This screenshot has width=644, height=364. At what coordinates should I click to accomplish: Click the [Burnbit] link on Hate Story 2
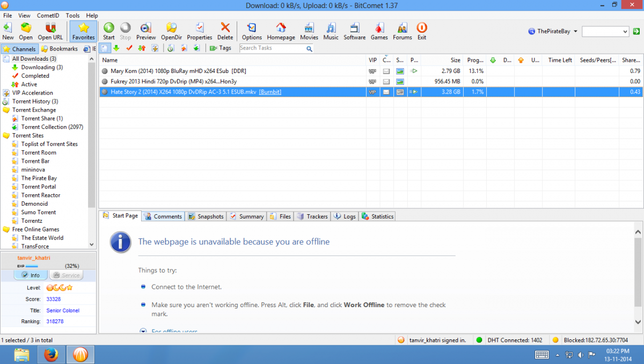coord(270,92)
